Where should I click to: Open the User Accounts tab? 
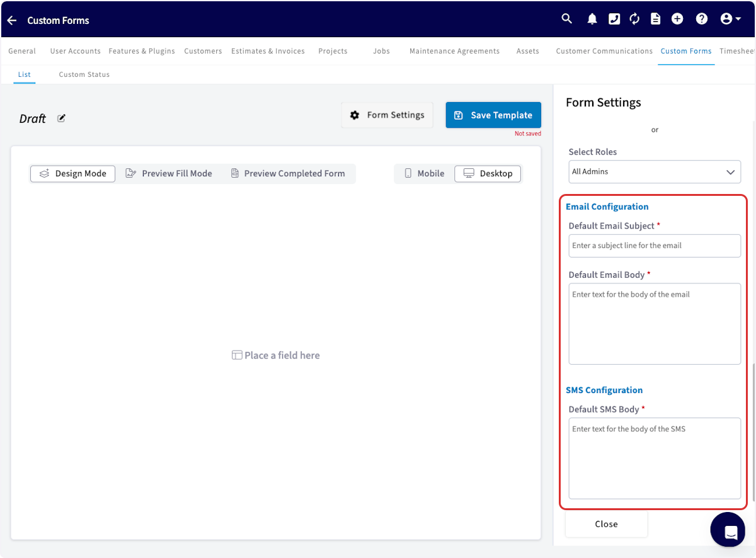coord(76,52)
